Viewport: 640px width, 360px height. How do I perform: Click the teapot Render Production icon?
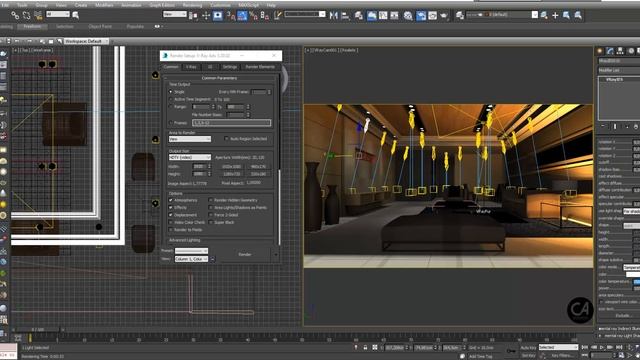tap(444, 16)
